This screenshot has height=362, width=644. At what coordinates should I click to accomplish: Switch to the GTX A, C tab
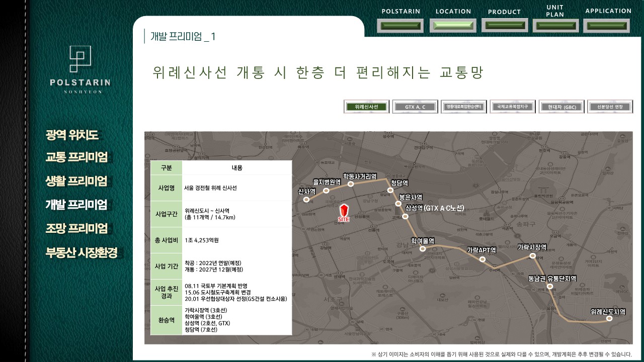pos(415,107)
